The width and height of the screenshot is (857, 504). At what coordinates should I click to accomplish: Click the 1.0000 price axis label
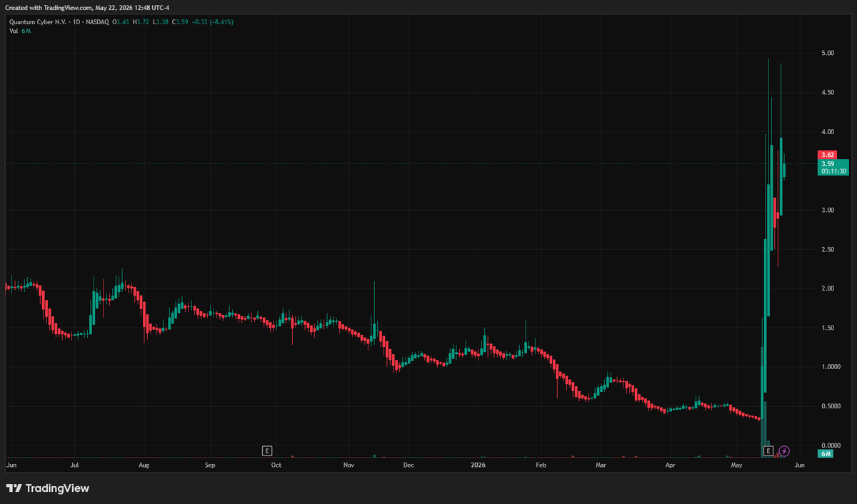point(831,367)
